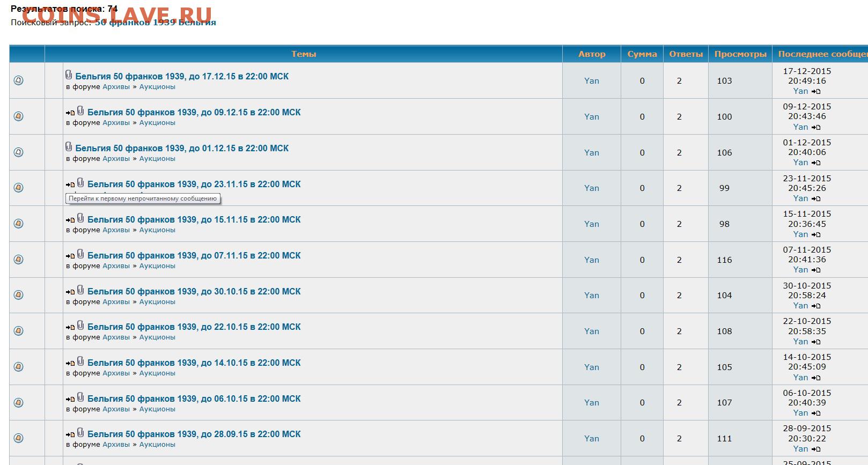The width and height of the screenshot is (868, 465).
Task: Click views value 111 in 28.09.15 row
Action: click(724, 439)
